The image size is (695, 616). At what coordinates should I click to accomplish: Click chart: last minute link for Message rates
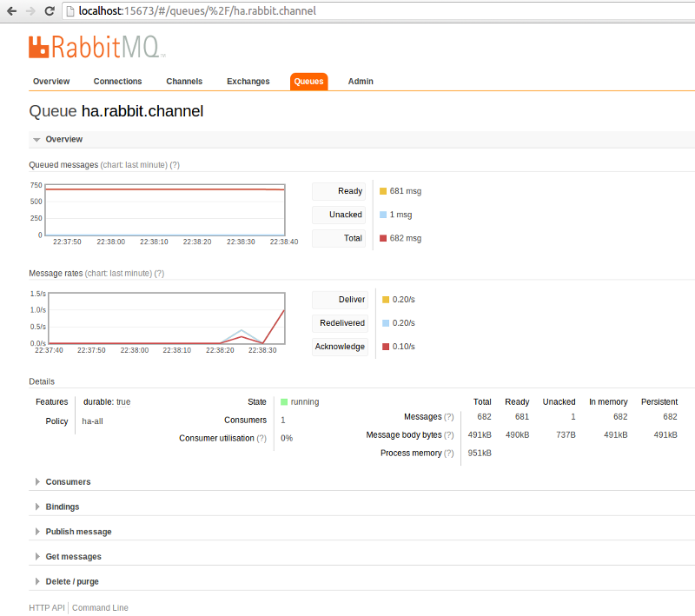pyautogui.click(x=118, y=274)
